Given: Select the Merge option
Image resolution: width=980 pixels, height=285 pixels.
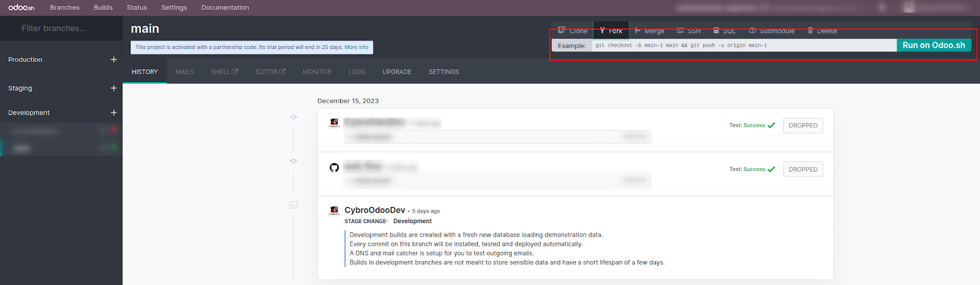Looking at the screenshot, I should [x=649, y=31].
